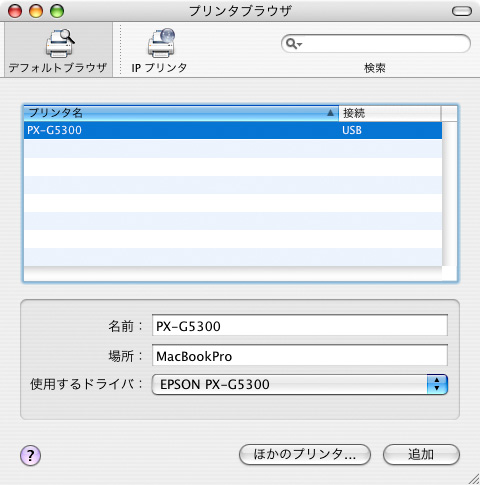Screen dimensions: 480x485
Task: Grab the resize handle at the window corner
Action: pos(473,479)
